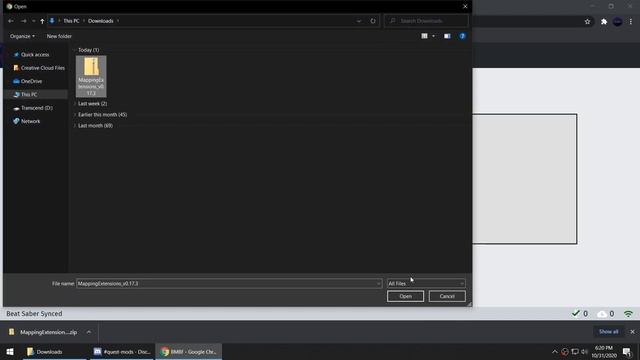This screenshot has height=360, width=640.
Task: Open view options dropdown arrow
Action: (433, 36)
